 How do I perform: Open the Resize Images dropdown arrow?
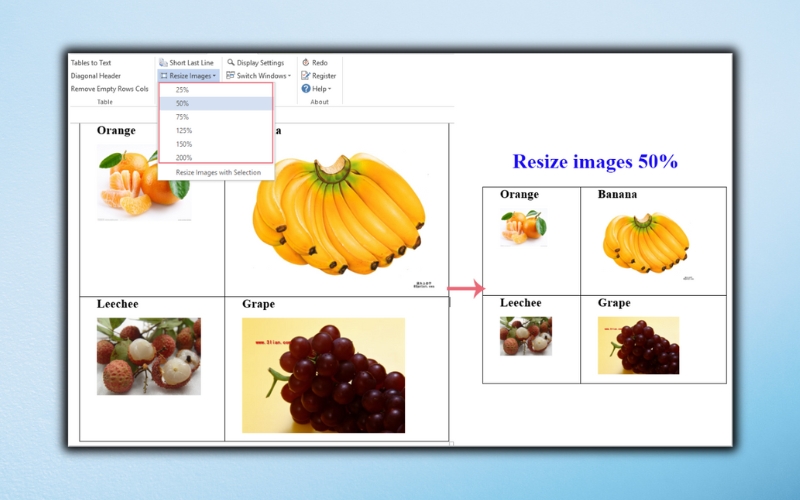point(214,76)
